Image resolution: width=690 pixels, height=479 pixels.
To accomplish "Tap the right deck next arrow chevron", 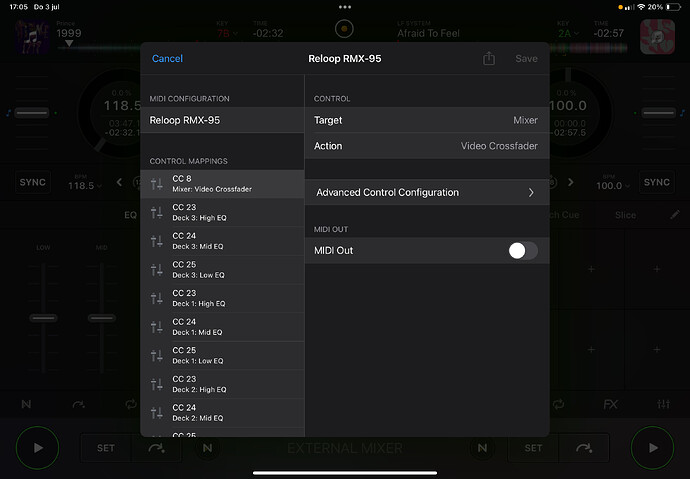I will (571, 182).
